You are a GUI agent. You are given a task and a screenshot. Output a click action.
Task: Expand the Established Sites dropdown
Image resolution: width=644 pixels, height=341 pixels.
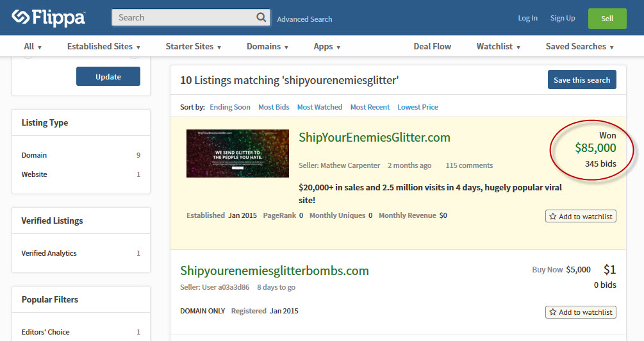(x=104, y=46)
